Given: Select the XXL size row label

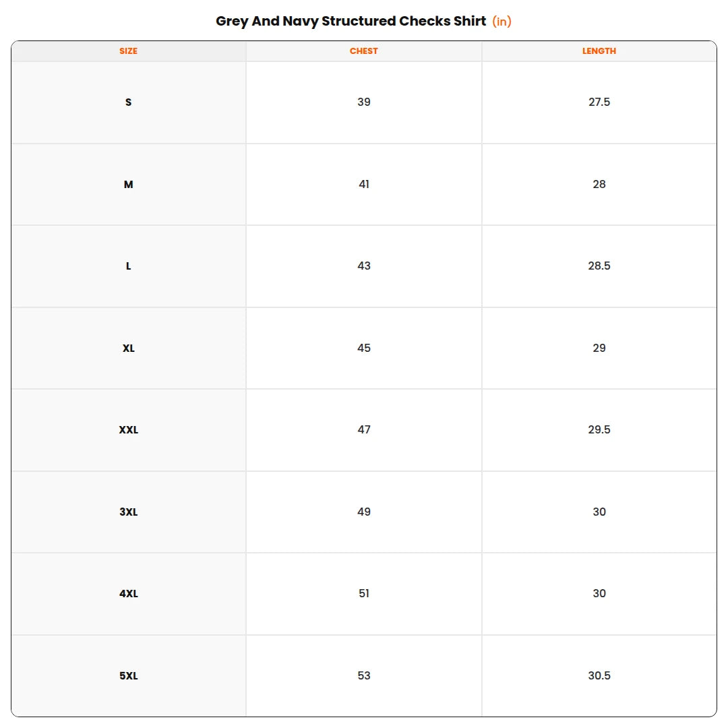Looking at the screenshot, I should point(128,430).
